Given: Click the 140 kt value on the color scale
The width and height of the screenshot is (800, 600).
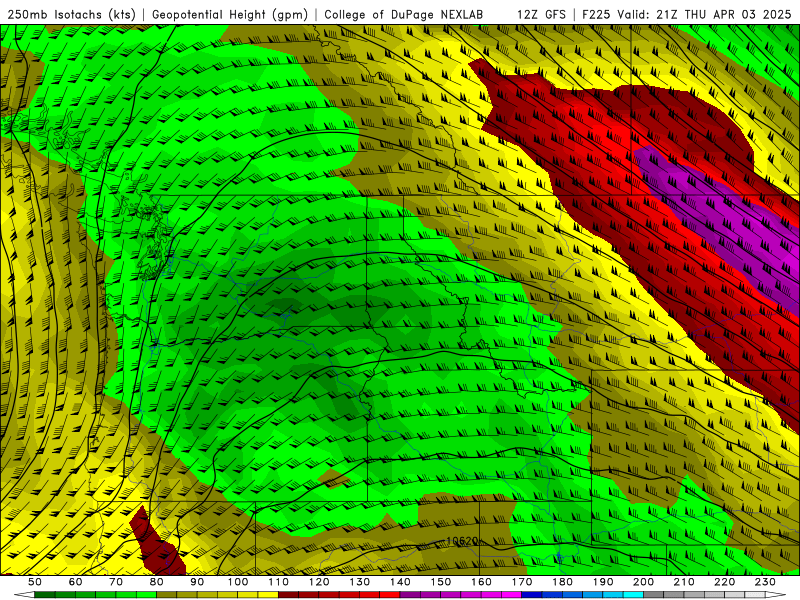Looking at the screenshot, I should (x=401, y=582).
